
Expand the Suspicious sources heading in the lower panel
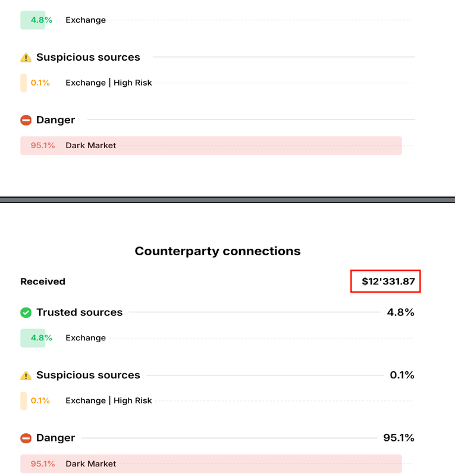[88, 375]
